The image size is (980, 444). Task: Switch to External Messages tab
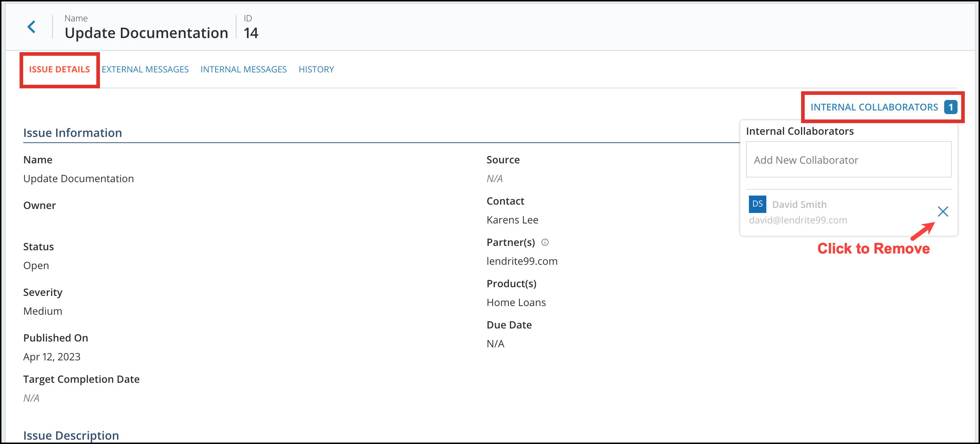click(145, 70)
